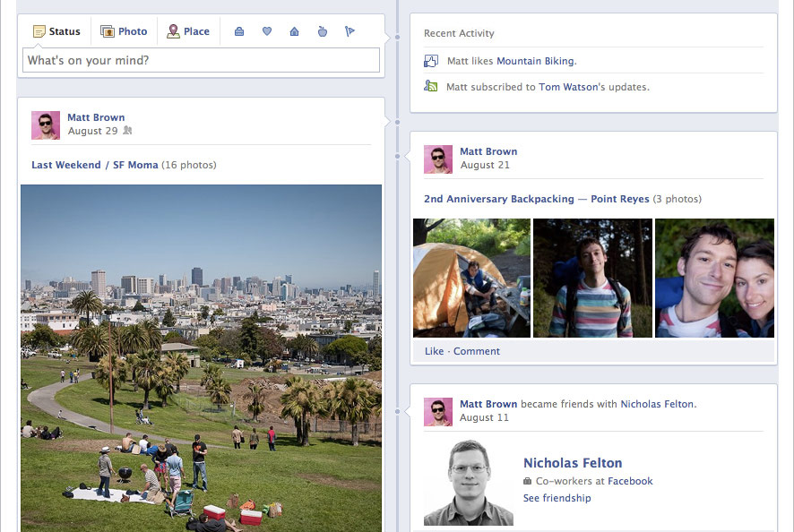794x532 pixels.
Task: Select the Place tab in composer
Action: [x=186, y=31]
